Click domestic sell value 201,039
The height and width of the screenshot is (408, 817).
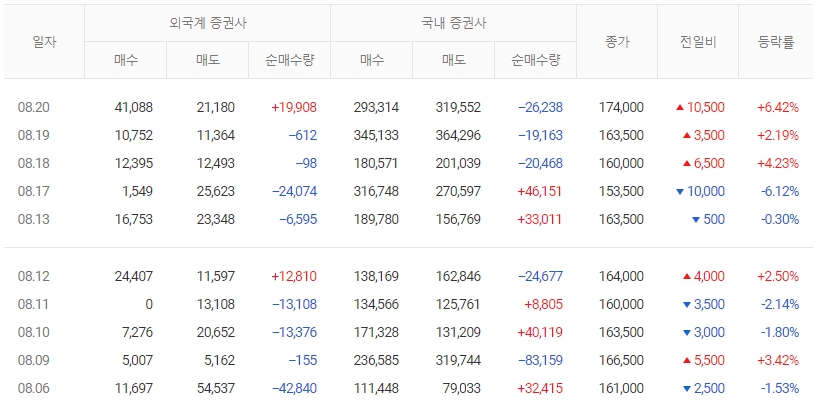click(x=458, y=164)
